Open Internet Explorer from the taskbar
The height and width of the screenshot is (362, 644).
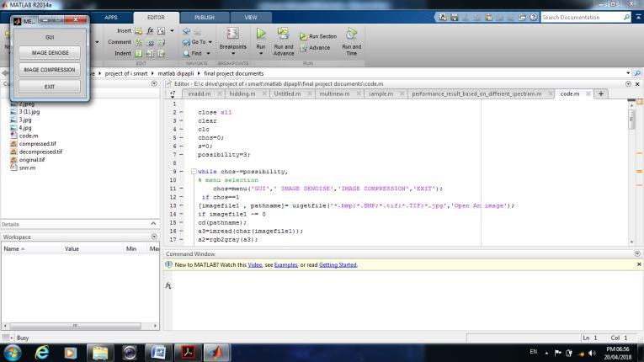(x=40, y=352)
